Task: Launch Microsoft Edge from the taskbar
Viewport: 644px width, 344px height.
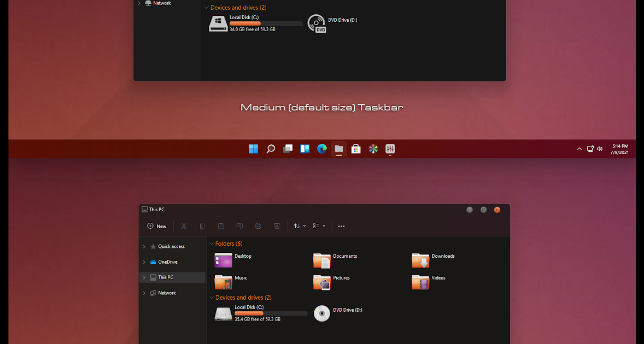Action: (321, 149)
